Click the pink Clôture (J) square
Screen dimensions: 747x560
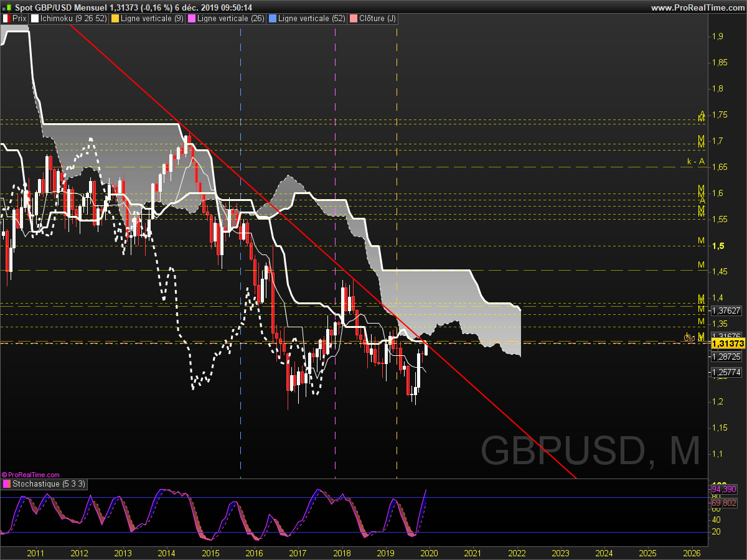[353, 19]
